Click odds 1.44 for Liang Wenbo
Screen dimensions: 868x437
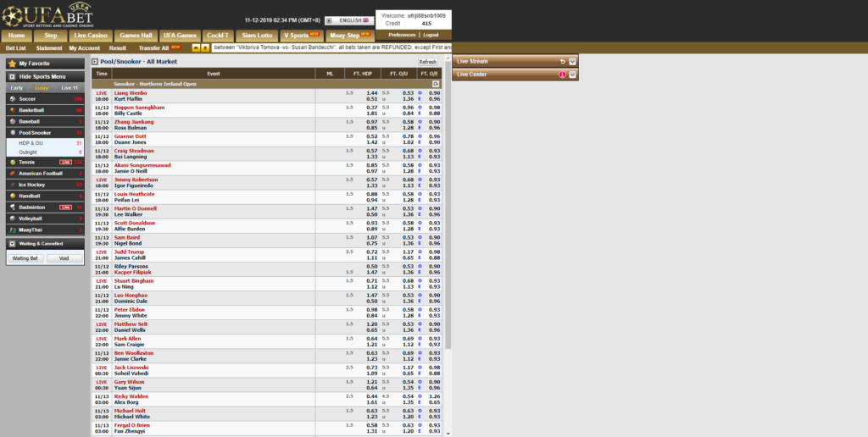tap(372, 93)
